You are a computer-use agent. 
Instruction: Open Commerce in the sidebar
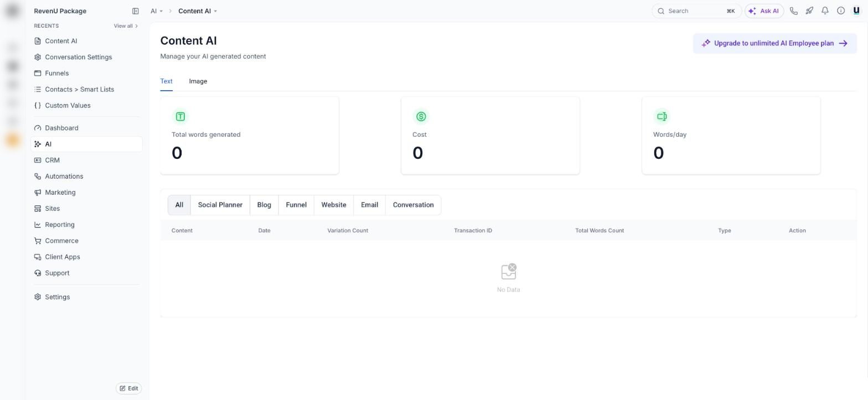[87, 241]
